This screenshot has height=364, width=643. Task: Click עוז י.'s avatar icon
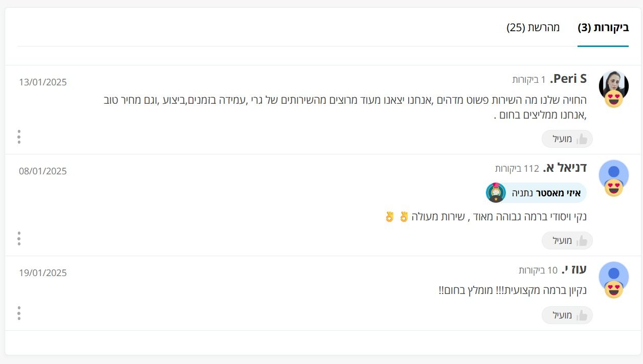613,276
